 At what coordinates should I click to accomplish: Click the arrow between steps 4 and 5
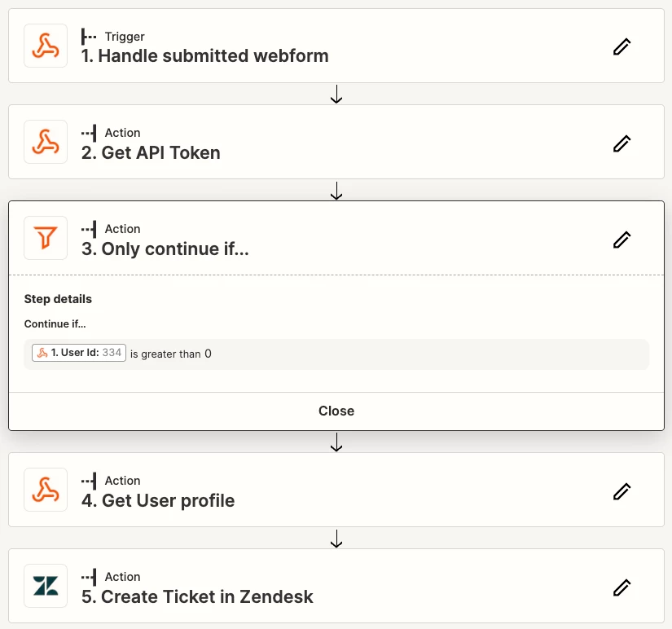[336, 538]
